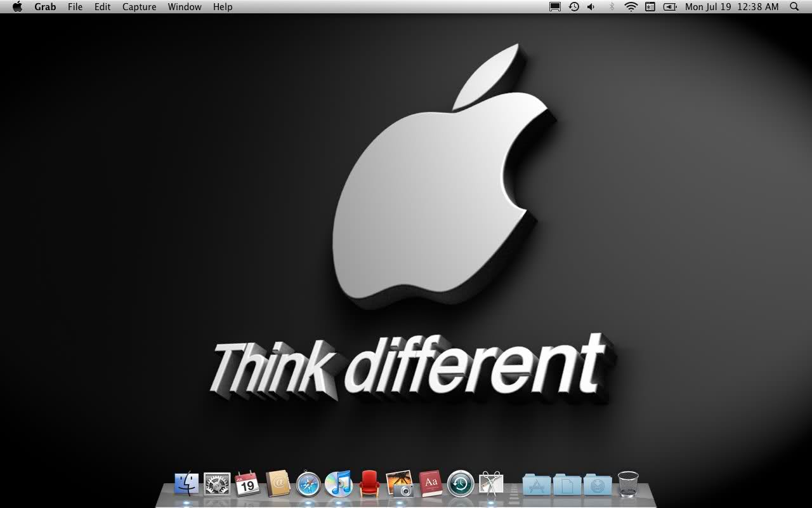Launch Time Machine from the Dock
The image size is (812, 508).
pyautogui.click(x=461, y=484)
